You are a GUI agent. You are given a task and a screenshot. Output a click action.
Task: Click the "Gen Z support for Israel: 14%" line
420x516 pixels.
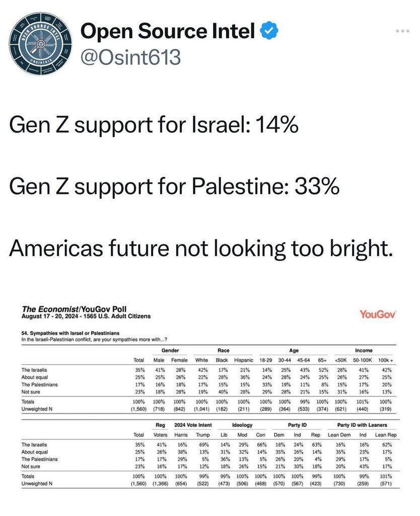[x=154, y=126]
